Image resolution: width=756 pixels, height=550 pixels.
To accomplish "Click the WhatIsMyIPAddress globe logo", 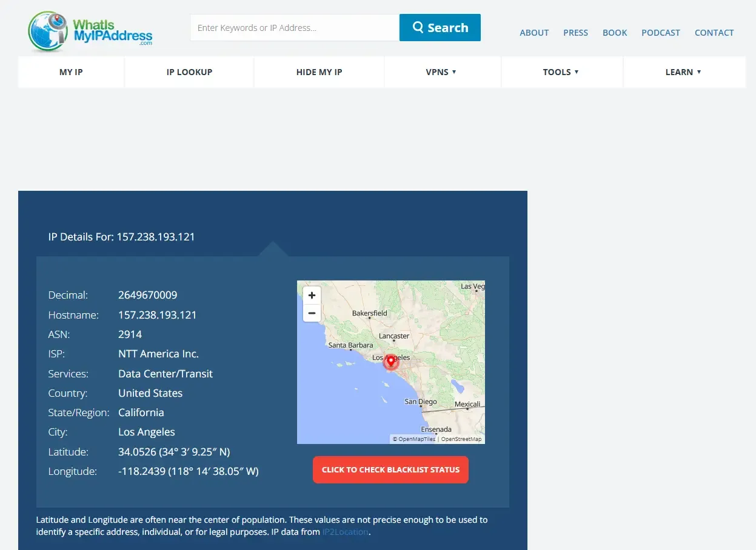I will 90,30.
